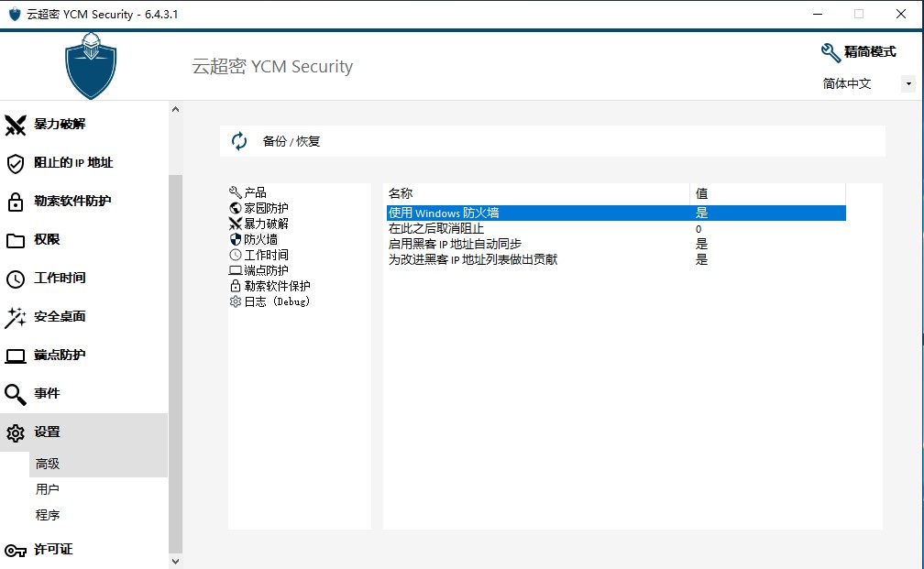
Task: Minimize the YCM Security window
Action: (818, 14)
